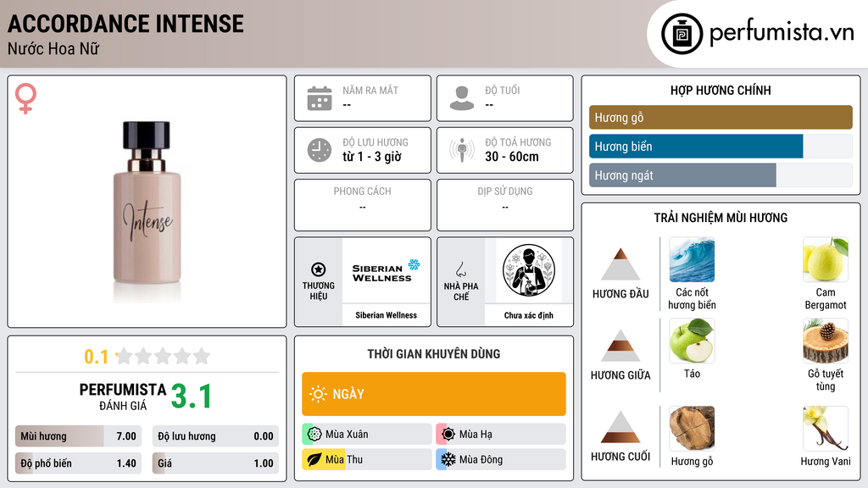This screenshot has width=868, height=488.
Task: Select the Mùa Đông season label
Action: click(x=481, y=459)
